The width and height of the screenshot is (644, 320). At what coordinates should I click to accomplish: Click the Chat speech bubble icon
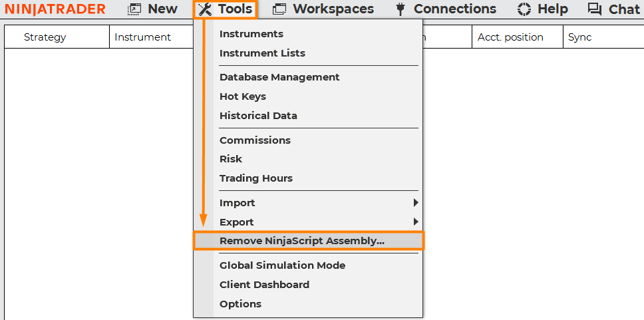tap(594, 9)
